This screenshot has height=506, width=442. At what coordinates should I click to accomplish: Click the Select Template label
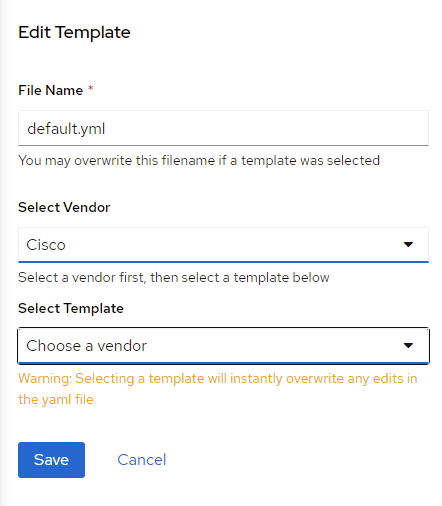tap(71, 308)
